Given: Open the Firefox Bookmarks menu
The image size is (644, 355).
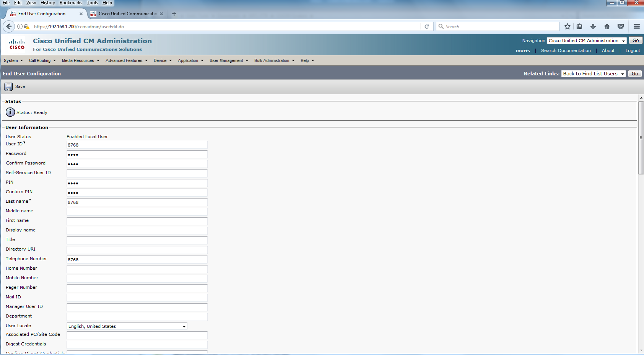Looking at the screenshot, I should coord(71,3).
